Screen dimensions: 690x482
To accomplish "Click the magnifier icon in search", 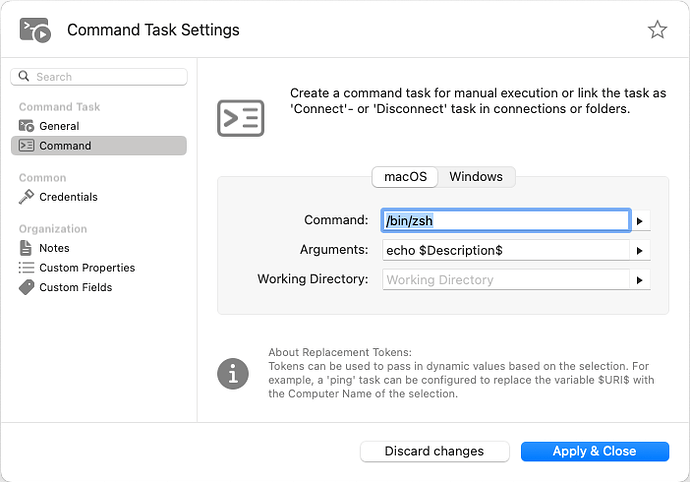I will pyautogui.click(x=24, y=77).
